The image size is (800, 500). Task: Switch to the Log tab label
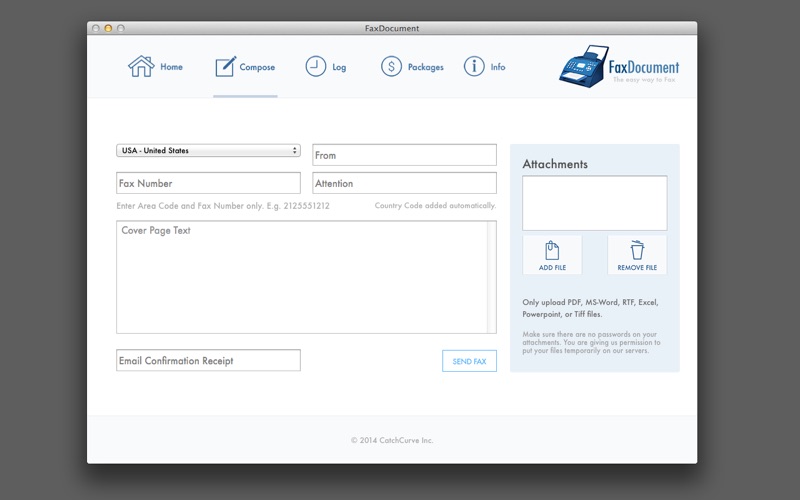click(339, 67)
